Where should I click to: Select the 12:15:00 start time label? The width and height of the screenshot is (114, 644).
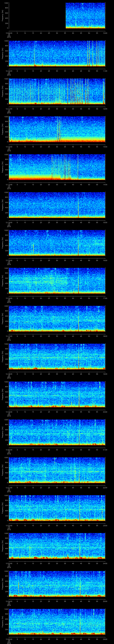point(9,260)
